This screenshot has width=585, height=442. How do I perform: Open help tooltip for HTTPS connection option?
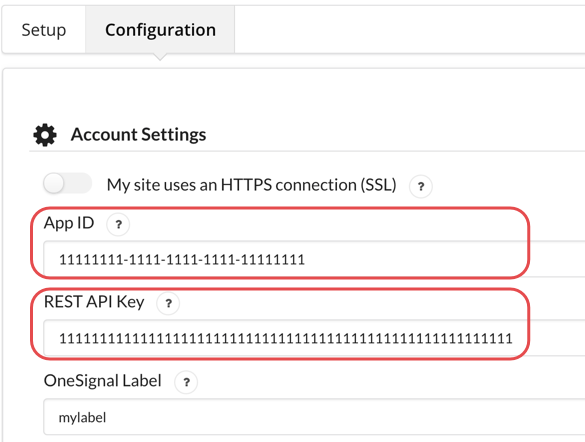point(420,186)
